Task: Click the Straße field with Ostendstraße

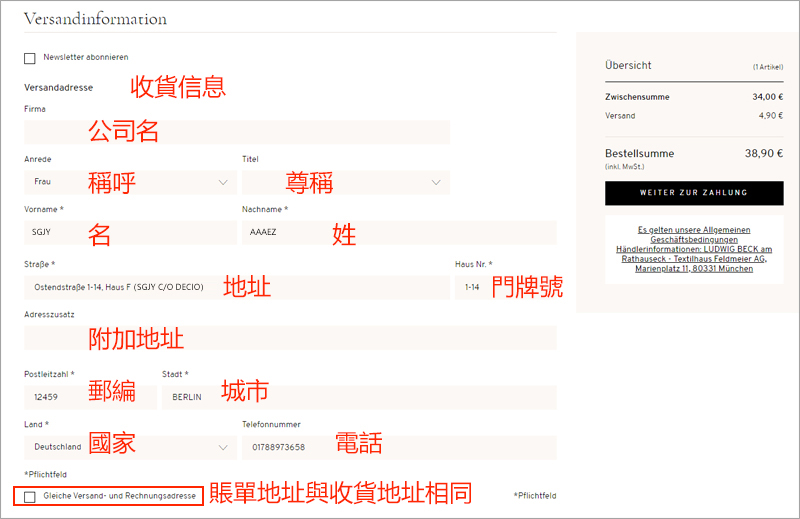Action: (237, 287)
